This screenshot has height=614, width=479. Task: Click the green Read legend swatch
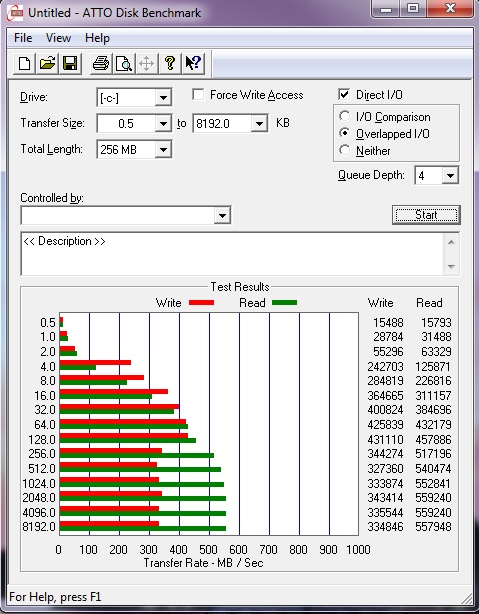coord(284,302)
